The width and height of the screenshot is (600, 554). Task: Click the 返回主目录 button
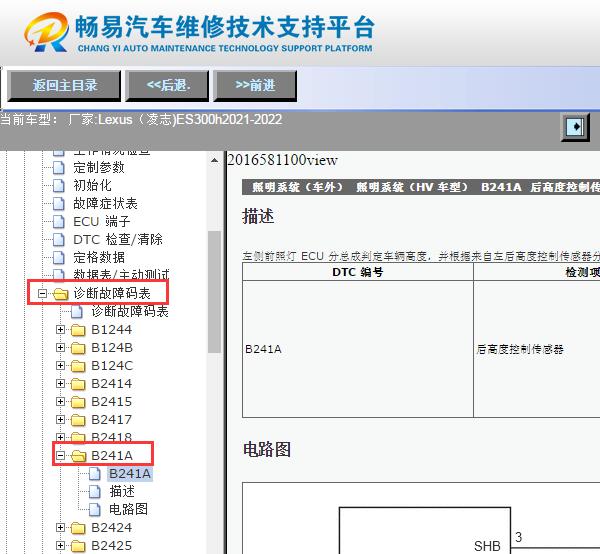64,86
